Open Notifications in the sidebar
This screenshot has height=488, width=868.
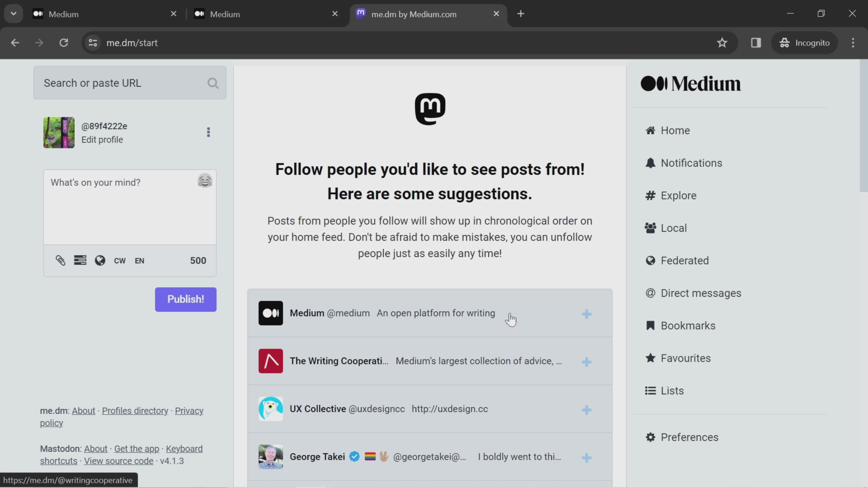point(683,163)
